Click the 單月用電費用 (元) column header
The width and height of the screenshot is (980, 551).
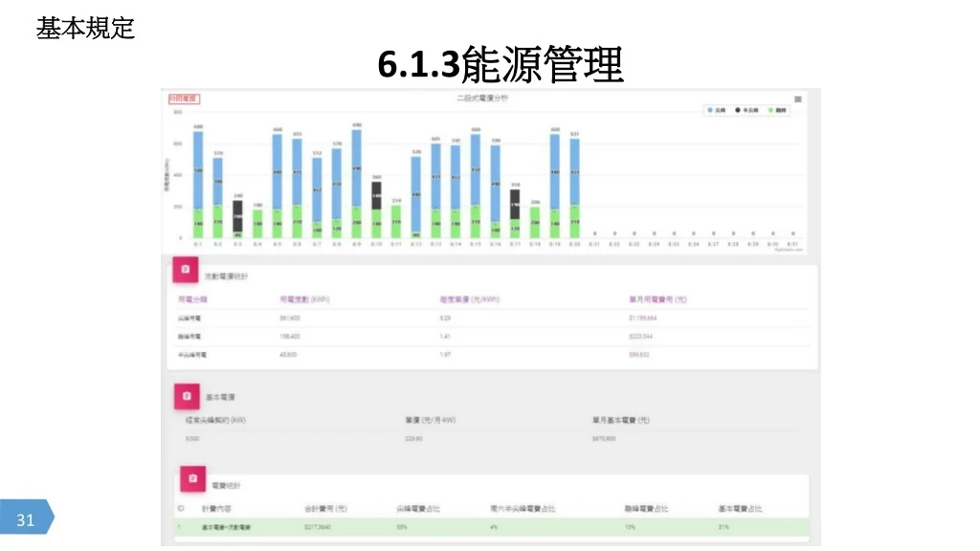(657, 299)
